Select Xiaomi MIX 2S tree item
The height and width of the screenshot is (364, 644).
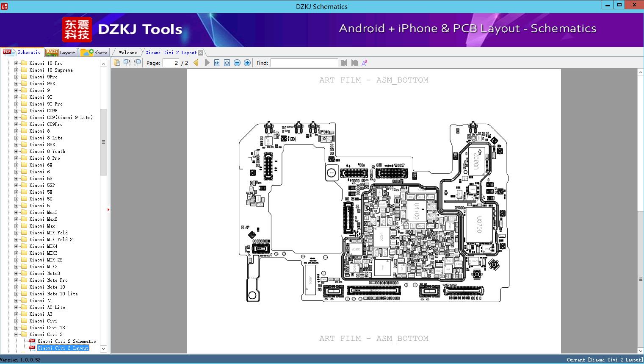point(46,260)
